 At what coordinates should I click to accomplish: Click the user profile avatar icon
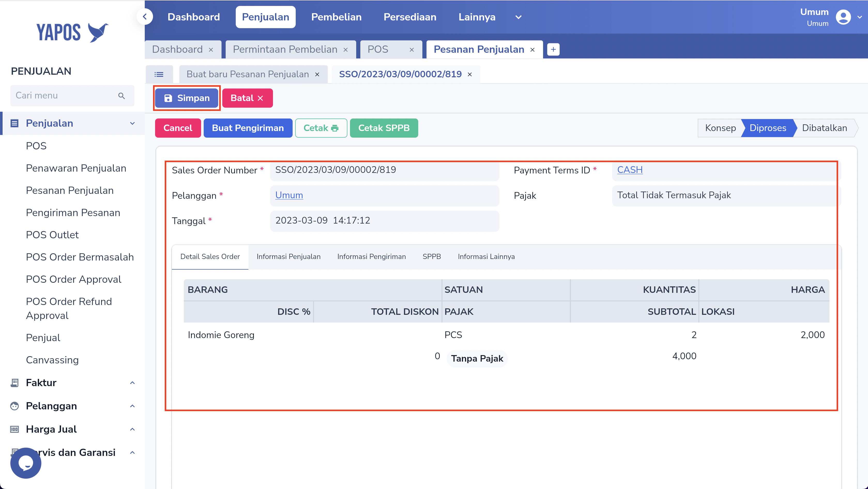(843, 17)
